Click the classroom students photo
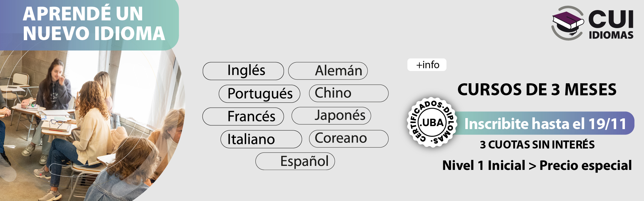The height and width of the screenshot is (201, 644). (x=84, y=134)
